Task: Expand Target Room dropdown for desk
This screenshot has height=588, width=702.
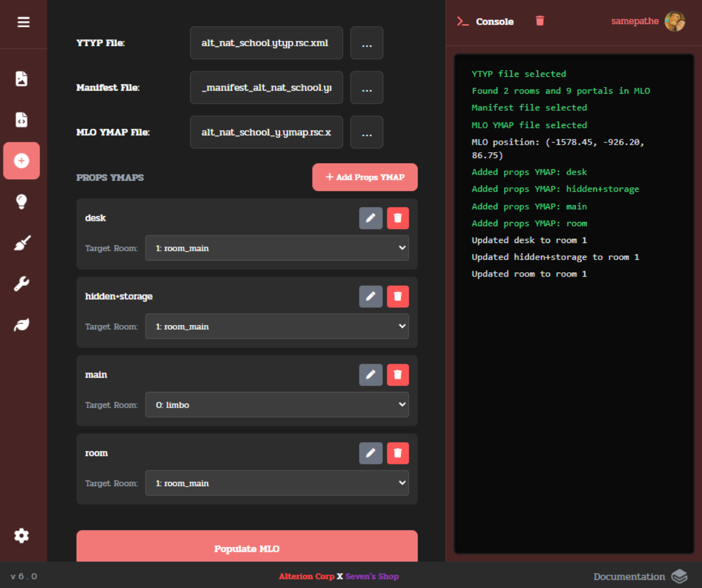Action: point(277,248)
